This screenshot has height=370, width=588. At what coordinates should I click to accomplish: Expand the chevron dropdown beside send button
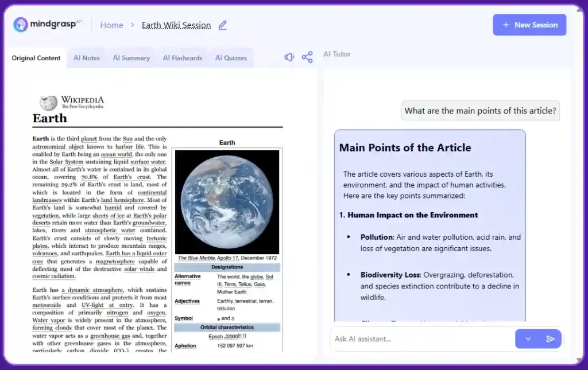(x=528, y=339)
